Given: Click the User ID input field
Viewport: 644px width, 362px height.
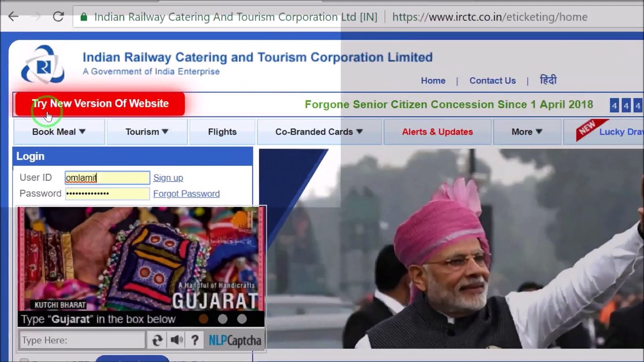Looking at the screenshot, I should tap(107, 177).
